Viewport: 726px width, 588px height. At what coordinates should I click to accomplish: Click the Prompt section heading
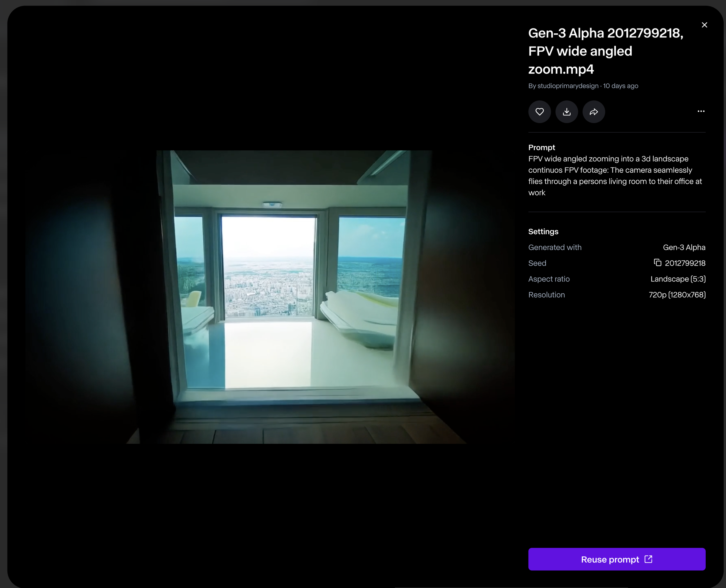click(541, 147)
